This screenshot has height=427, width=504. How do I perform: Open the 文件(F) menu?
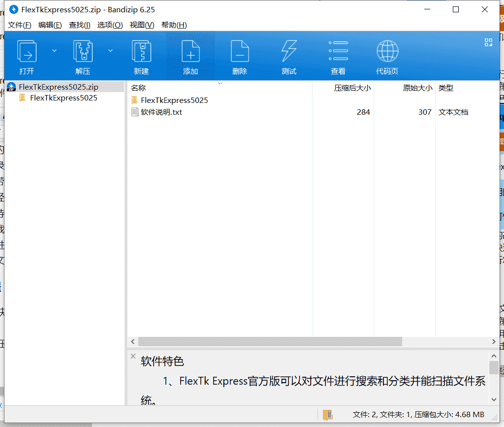coord(20,25)
